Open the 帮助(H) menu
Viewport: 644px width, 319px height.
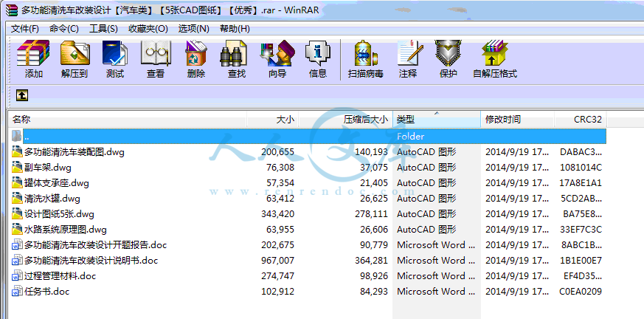[x=235, y=28]
